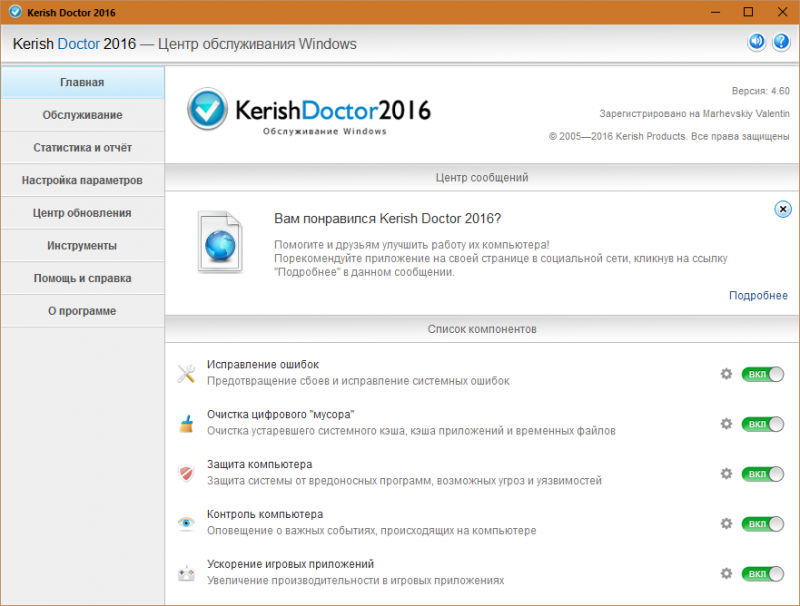Open settings gear for Контроль компьютера
Image resolution: width=800 pixels, height=606 pixels.
pos(726,523)
